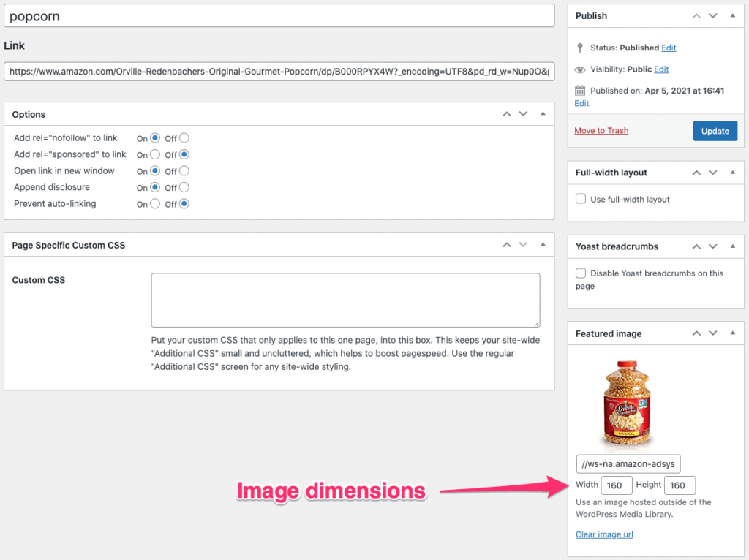Image resolution: width=749 pixels, height=560 pixels.
Task: Set Append disclosure Off
Action: click(184, 187)
